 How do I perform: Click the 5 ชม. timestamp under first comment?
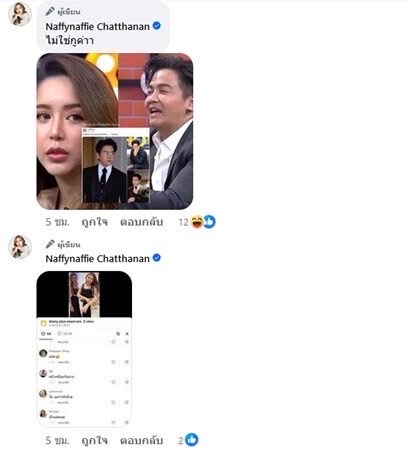coord(57,222)
